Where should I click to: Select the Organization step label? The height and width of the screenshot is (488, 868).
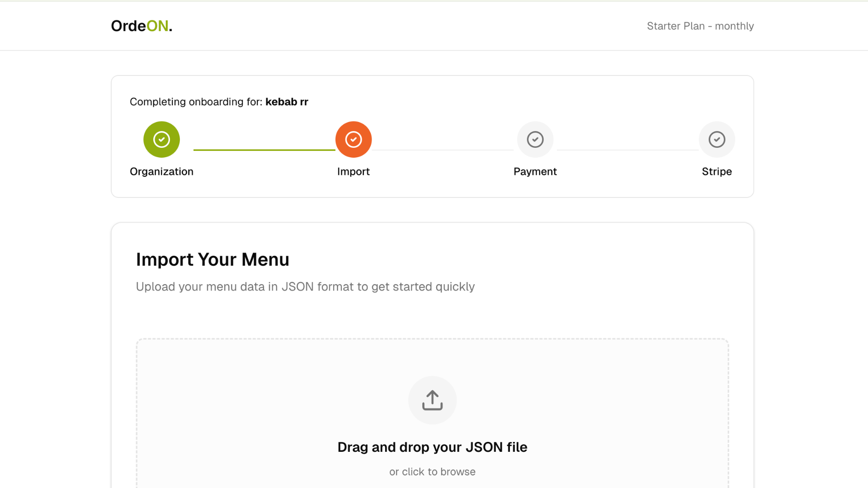[161, 172]
